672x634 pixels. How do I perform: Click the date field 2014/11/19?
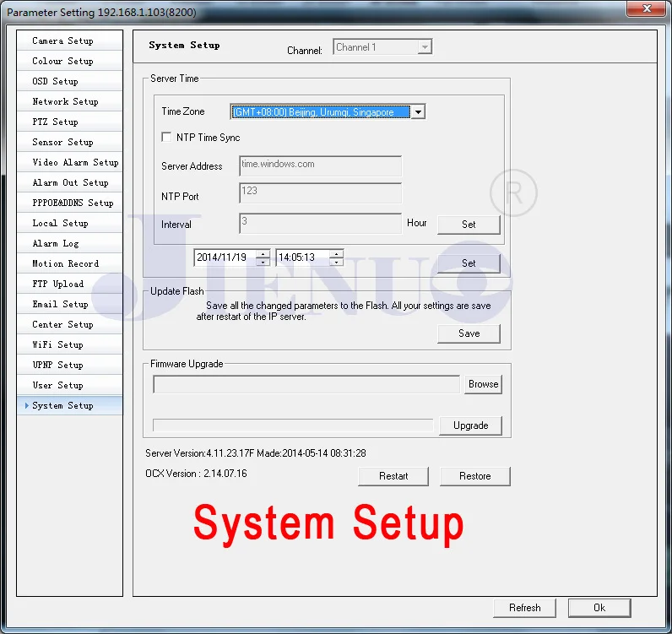225,257
